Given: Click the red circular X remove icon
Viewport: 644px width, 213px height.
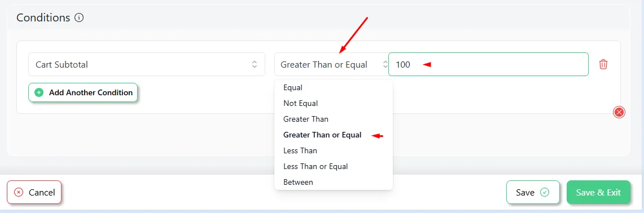Looking at the screenshot, I should [x=619, y=112].
